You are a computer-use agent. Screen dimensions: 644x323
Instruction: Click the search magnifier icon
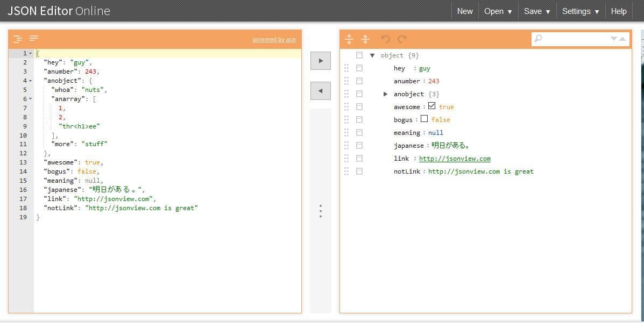tap(538, 39)
